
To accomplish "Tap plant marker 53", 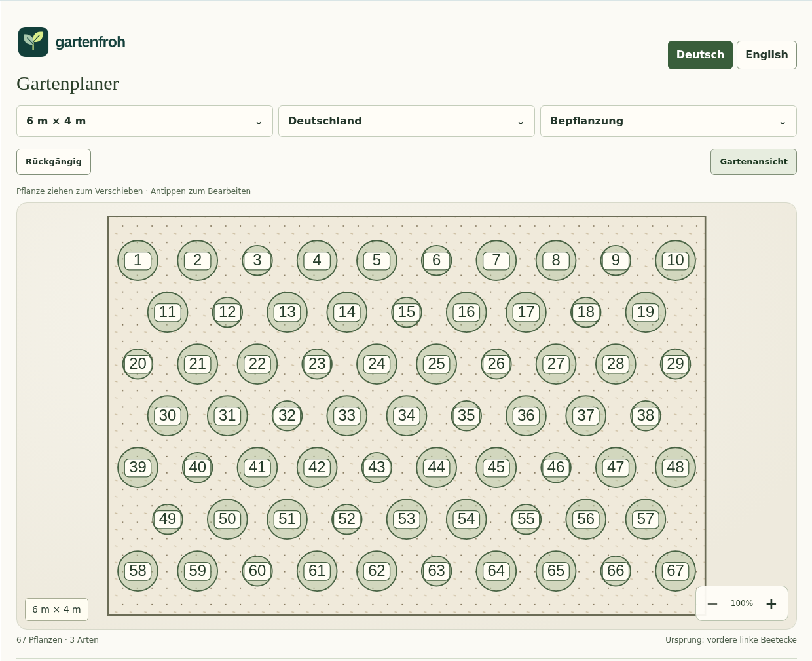I will [x=407, y=519].
